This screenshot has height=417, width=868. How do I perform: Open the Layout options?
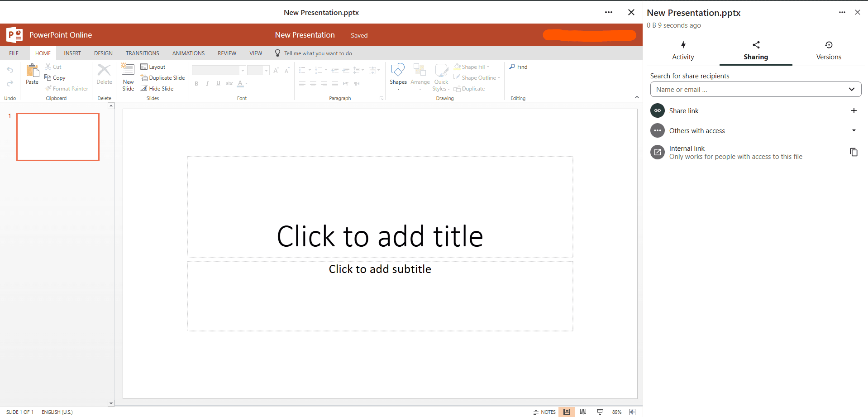[x=153, y=67]
